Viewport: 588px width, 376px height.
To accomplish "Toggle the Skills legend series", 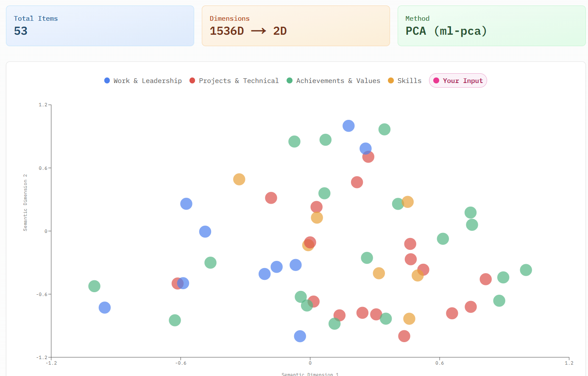I will [404, 81].
